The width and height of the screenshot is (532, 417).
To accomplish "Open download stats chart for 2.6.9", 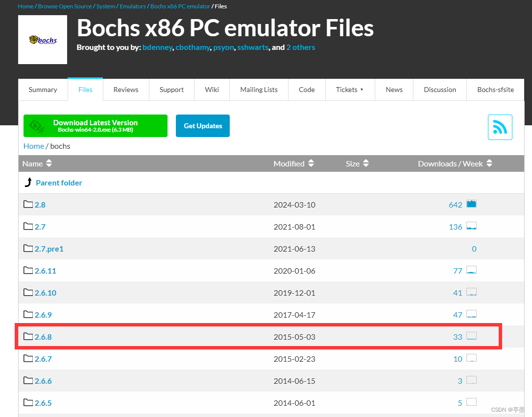I will [471, 314].
